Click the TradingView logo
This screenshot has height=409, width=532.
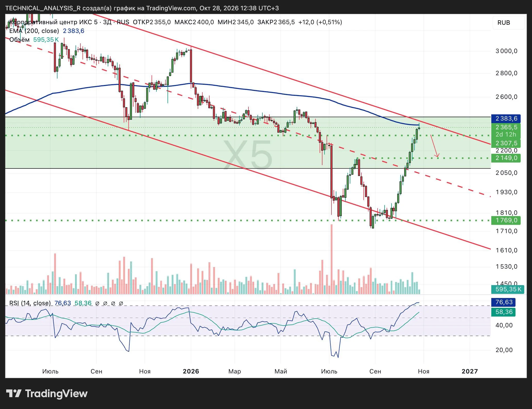tap(47, 394)
